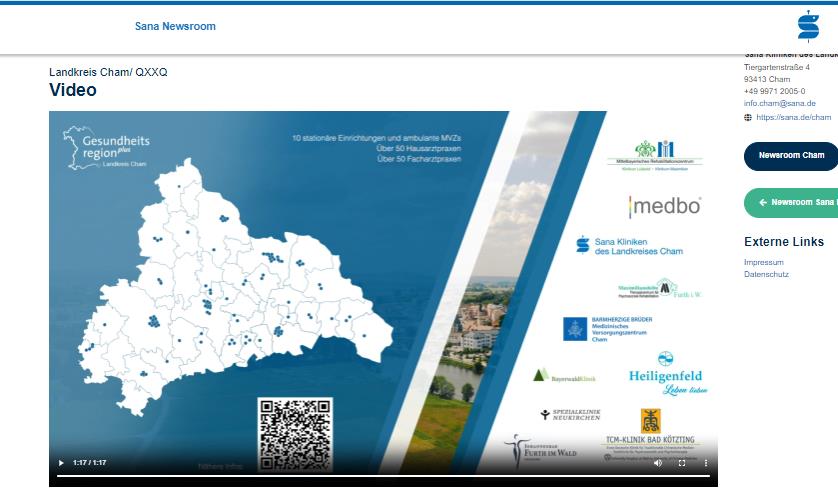This screenshot has width=838, height=493.
Task: Click the Sana snake logo icon
Action: pos(808,26)
